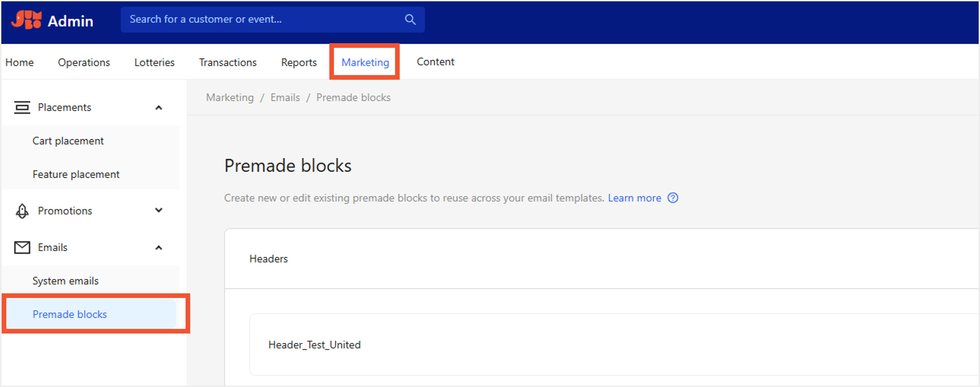Click the Marketing breadcrumb link
The image size is (980, 387).
230,97
